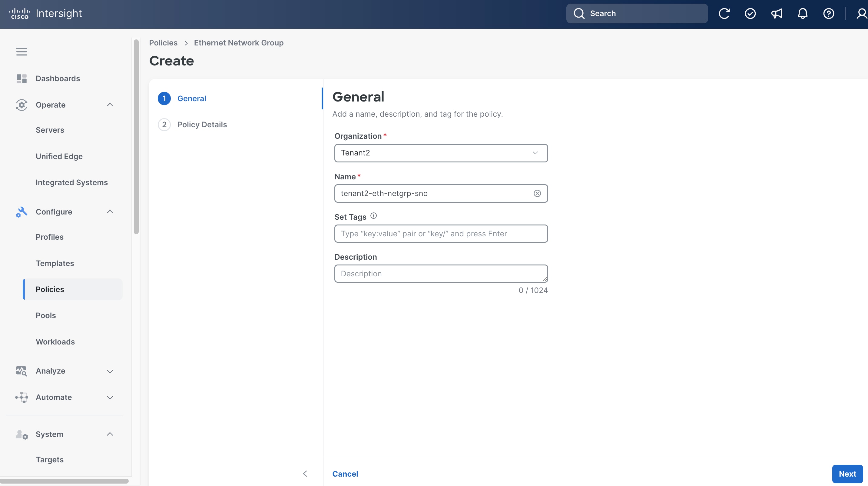Click the Description resize handle
The height and width of the screenshot is (486, 868).
coord(545,279)
